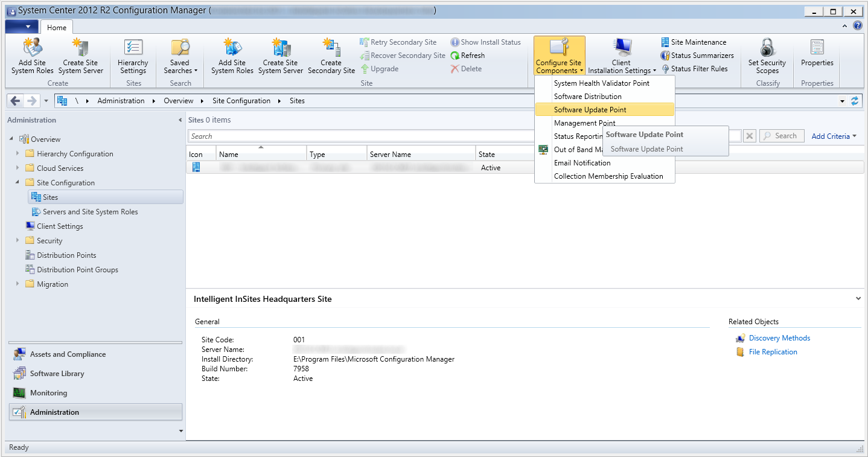This screenshot has height=457, width=868.
Task: Click Show Install Status
Action: tap(486, 42)
